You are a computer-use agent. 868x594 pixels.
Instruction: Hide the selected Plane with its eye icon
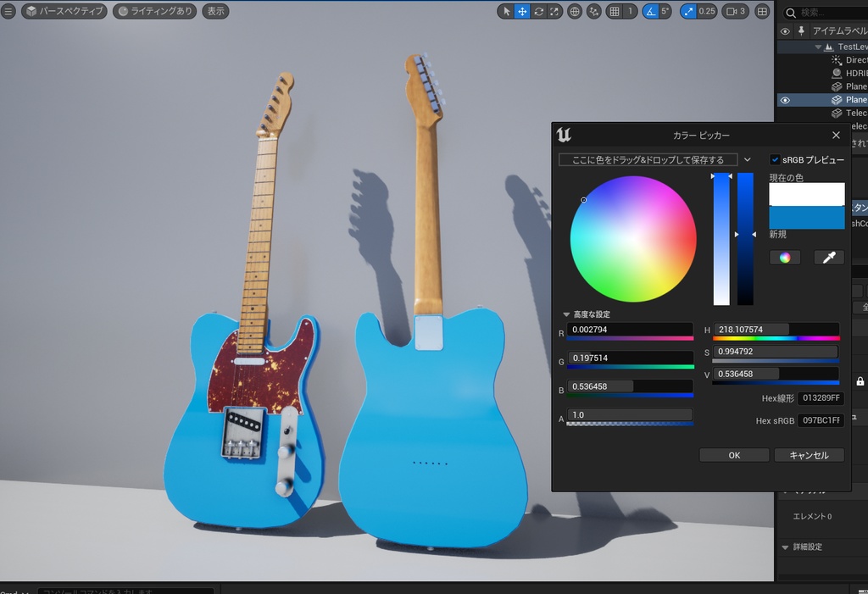coord(785,99)
